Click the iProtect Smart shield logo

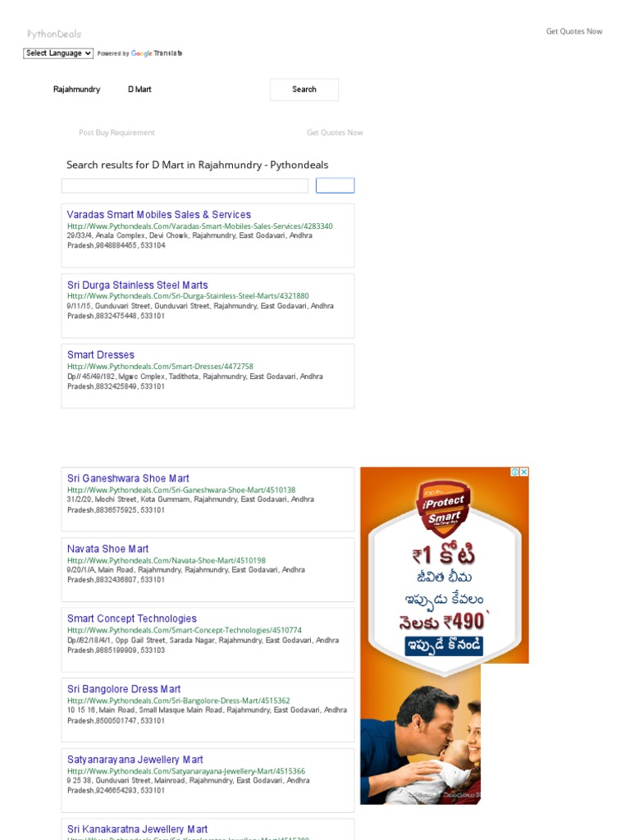point(442,509)
